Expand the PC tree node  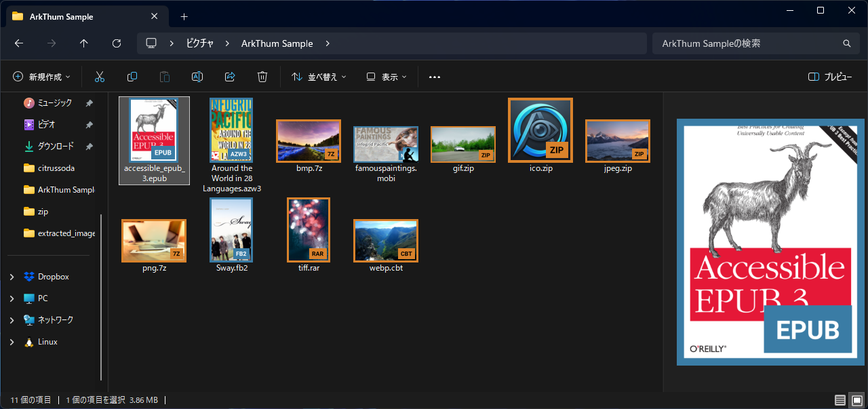click(12, 298)
